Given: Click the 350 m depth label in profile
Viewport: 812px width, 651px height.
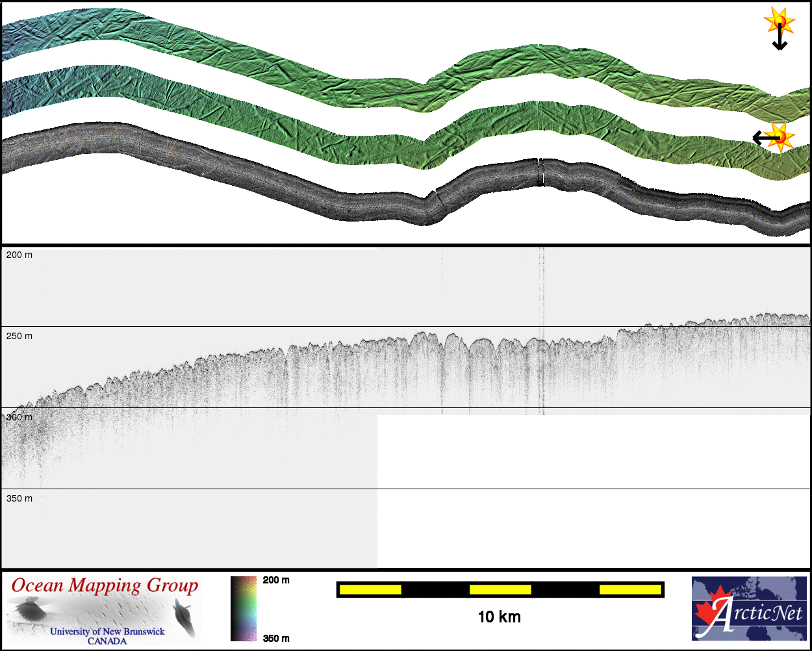Looking at the screenshot, I should click(x=19, y=498).
